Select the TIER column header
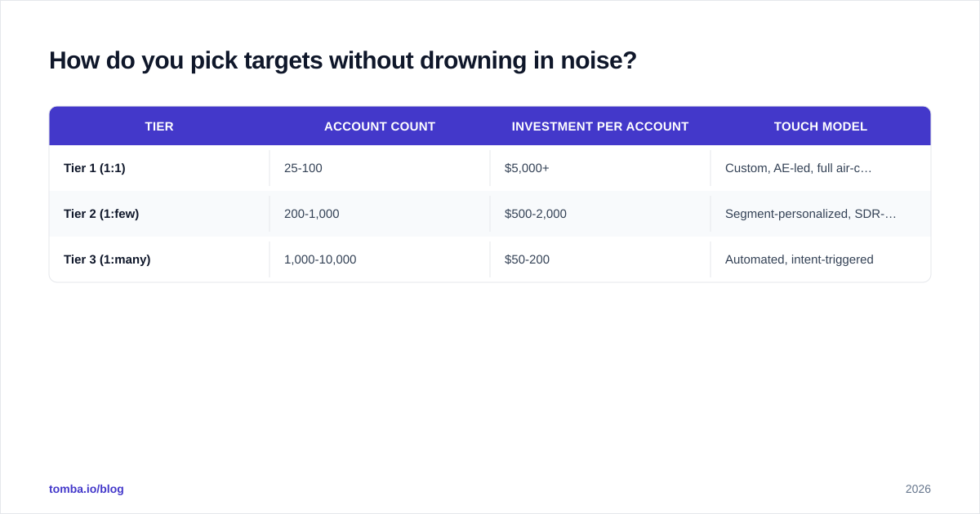 159,126
